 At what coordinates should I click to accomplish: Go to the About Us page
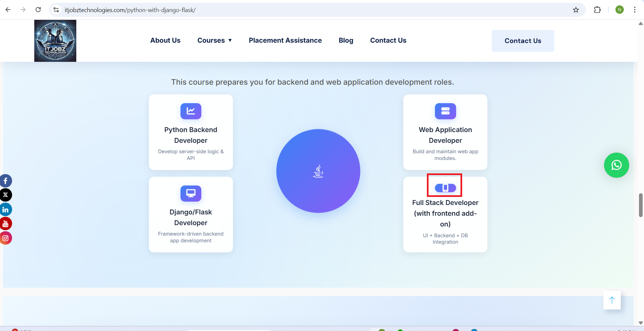(165, 41)
